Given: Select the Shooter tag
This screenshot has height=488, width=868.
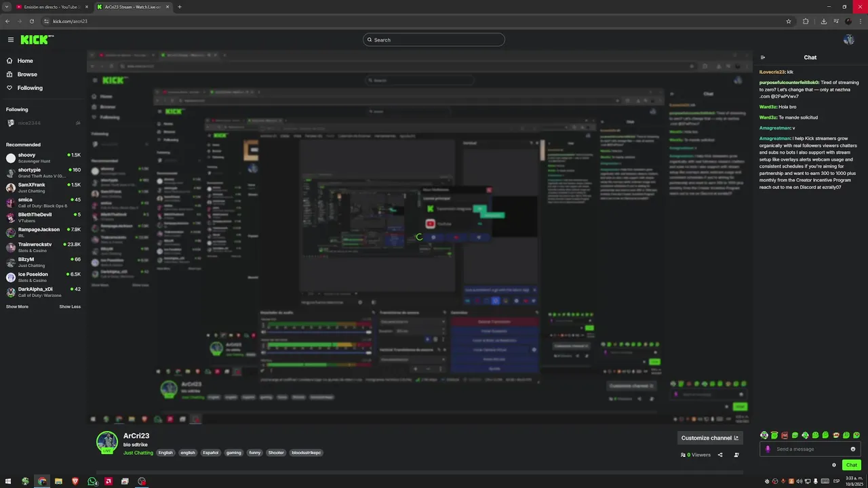Looking at the screenshot, I should (x=276, y=453).
